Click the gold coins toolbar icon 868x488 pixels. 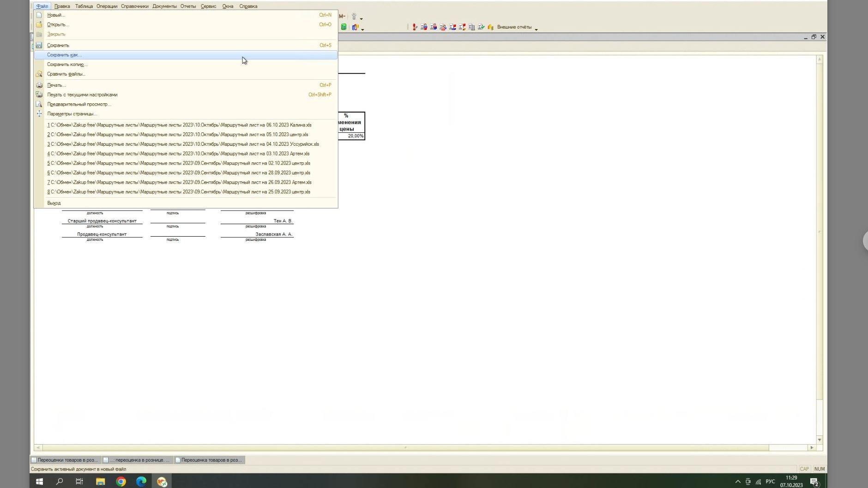pos(491,27)
